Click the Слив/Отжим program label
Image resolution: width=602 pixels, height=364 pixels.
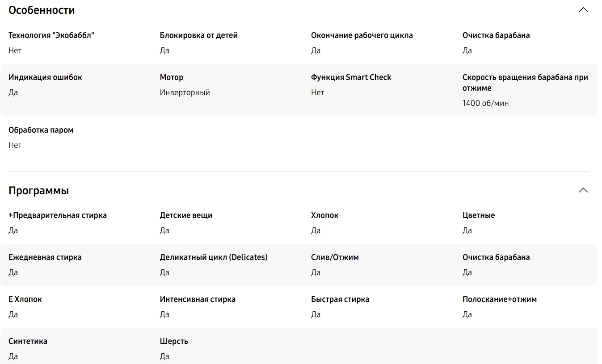pos(335,257)
